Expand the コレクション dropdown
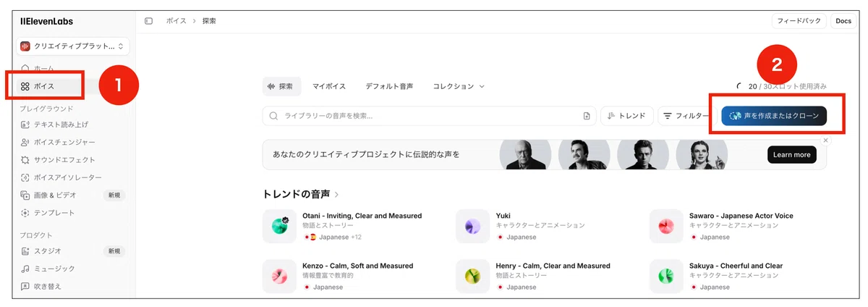The height and width of the screenshot is (307, 868). (x=459, y=86)
